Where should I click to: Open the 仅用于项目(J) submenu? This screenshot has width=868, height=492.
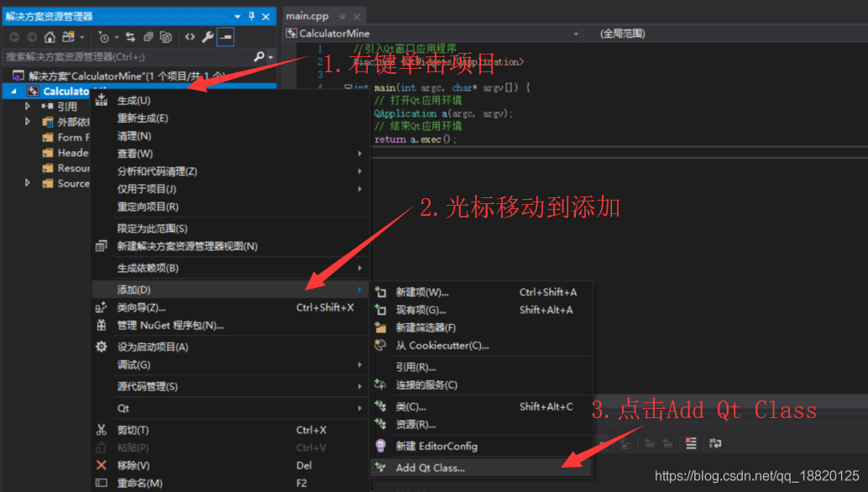click(x=230, y=189)
